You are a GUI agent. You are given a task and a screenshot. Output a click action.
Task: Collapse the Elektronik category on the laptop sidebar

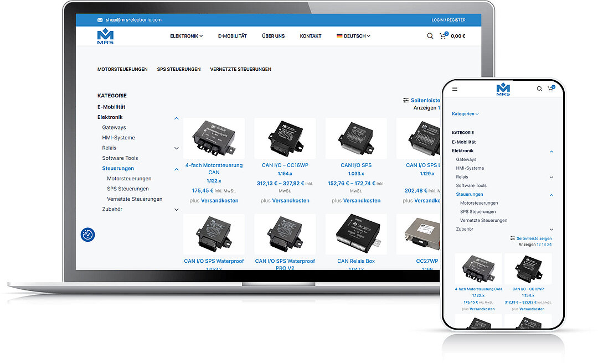click(176, 118)
